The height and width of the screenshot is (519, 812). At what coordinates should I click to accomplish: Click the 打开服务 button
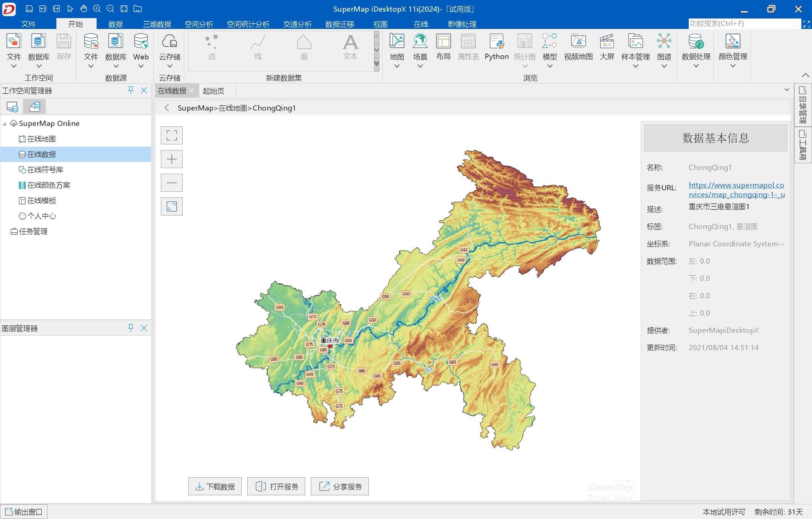pyautogui.click(x=276, y=486)
